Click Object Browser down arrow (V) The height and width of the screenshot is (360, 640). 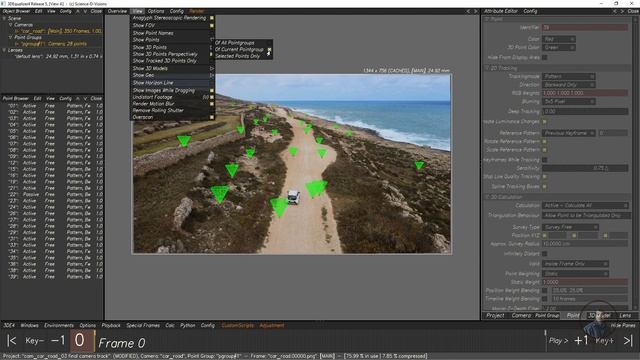85,11
